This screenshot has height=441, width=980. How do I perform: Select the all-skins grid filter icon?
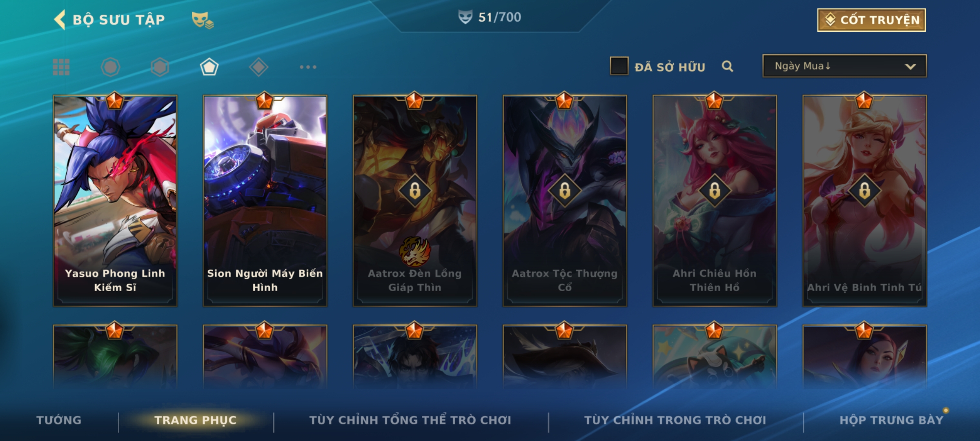point(61,67)
